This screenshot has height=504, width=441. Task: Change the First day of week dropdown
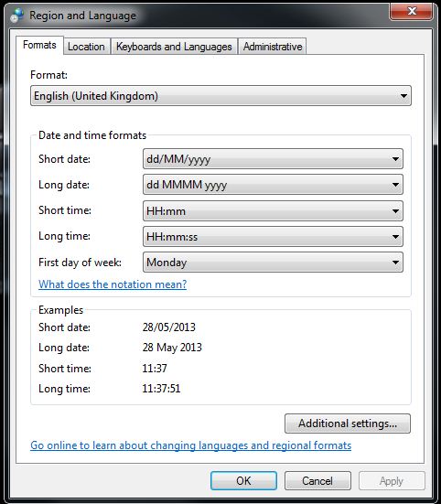click(273, 263)
